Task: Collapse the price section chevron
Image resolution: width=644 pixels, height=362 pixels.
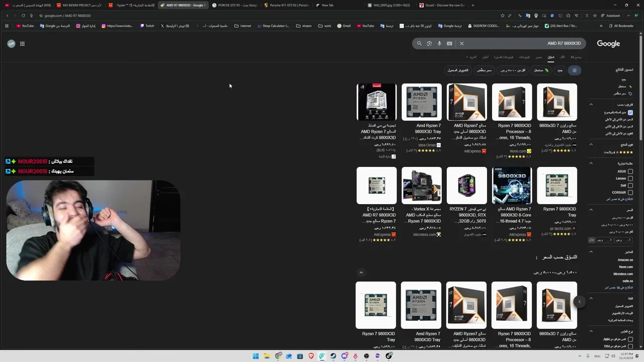Action: [591, 210]
